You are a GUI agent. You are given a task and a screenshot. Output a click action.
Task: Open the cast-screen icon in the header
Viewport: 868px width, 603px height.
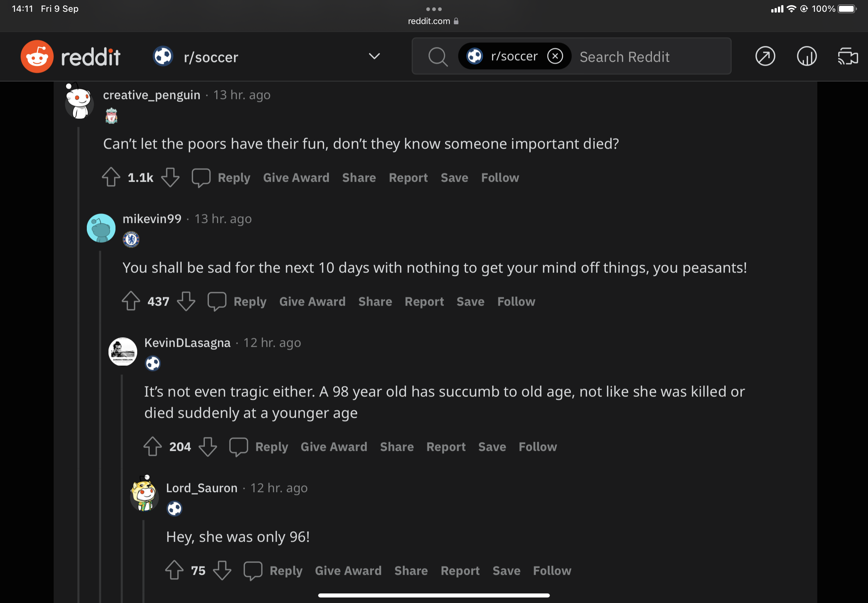tap(848, 57)
